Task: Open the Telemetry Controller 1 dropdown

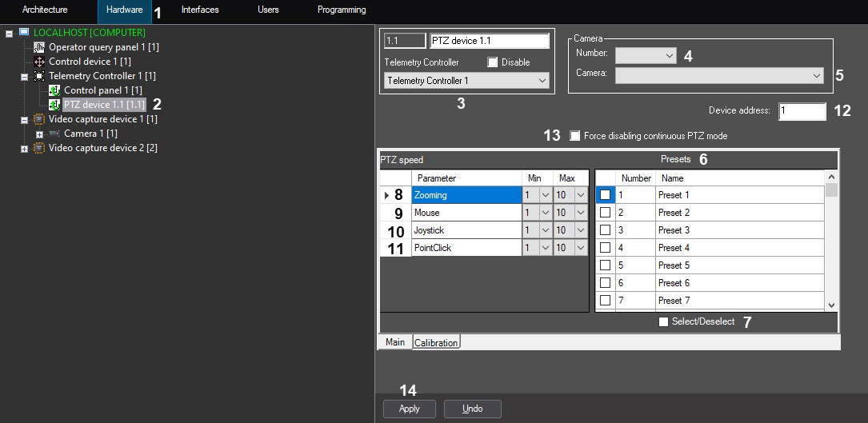Action: tap(466, 81)
